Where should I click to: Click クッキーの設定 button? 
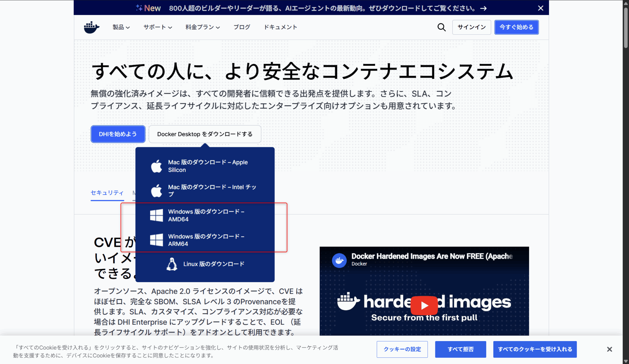point(402,349)
